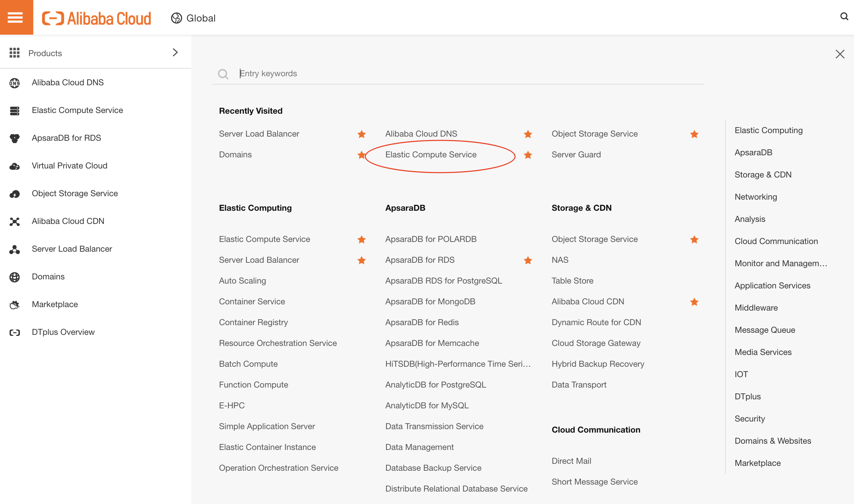Unfavorite ApsaraDB for RDS star
Screen dimensions: 854x504
tap(528, 260)
